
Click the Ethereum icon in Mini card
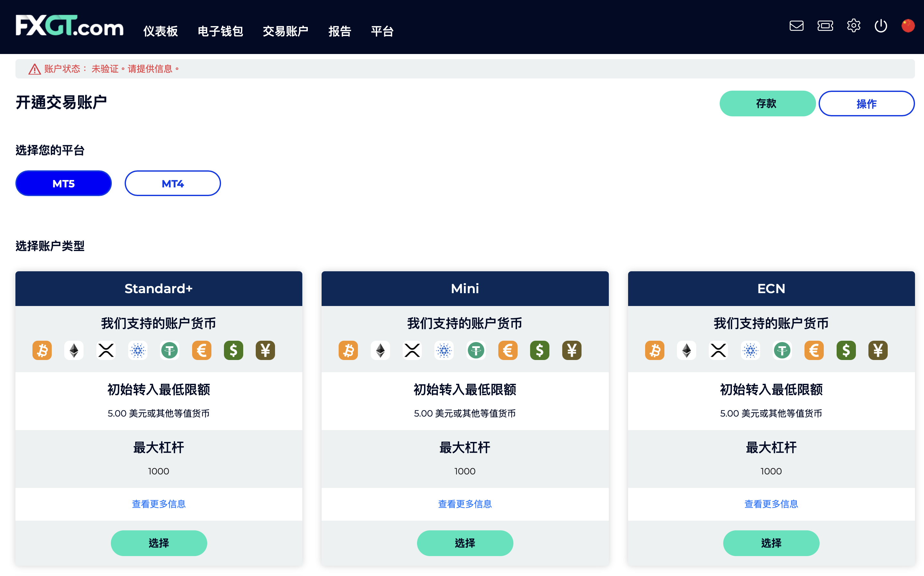point(380,350)
